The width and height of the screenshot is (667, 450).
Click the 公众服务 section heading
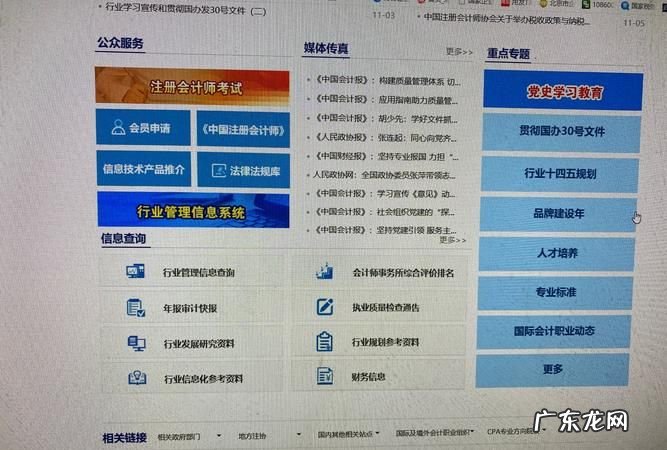(120, 43)
